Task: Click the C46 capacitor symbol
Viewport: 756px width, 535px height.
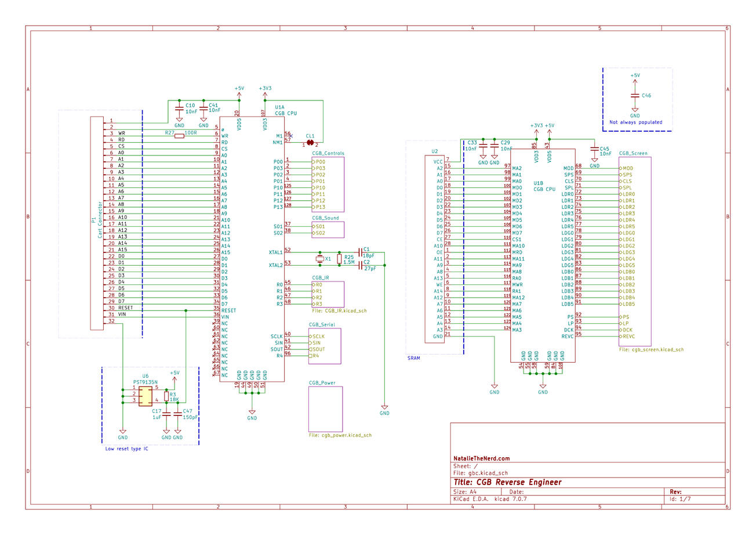Action: click(635, 95)
